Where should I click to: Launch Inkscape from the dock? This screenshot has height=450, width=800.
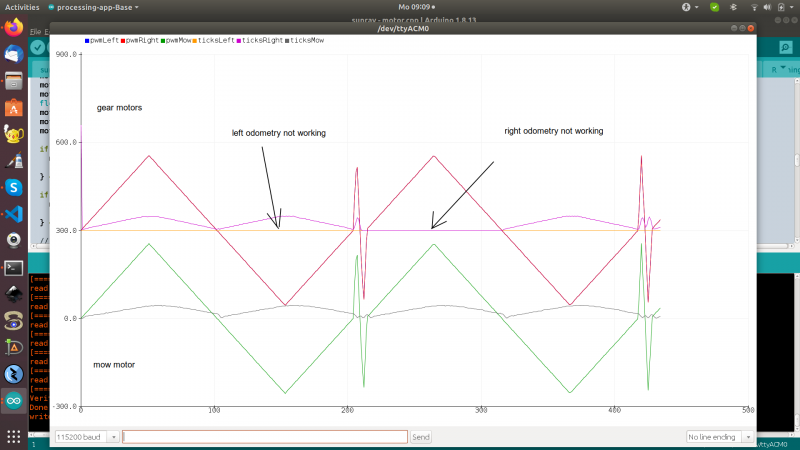click(14, 294)
